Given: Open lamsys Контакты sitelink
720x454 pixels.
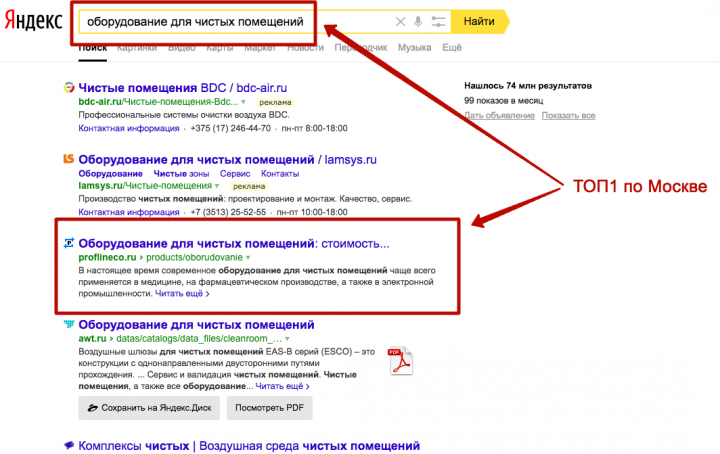Looking at the screenshot, I should pyautogui.click(x=280, y=174).
